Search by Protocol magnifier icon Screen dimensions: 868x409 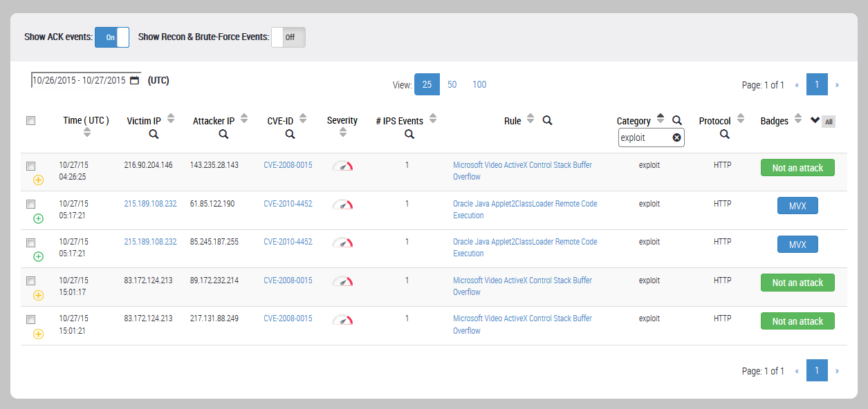pos(724,134)
